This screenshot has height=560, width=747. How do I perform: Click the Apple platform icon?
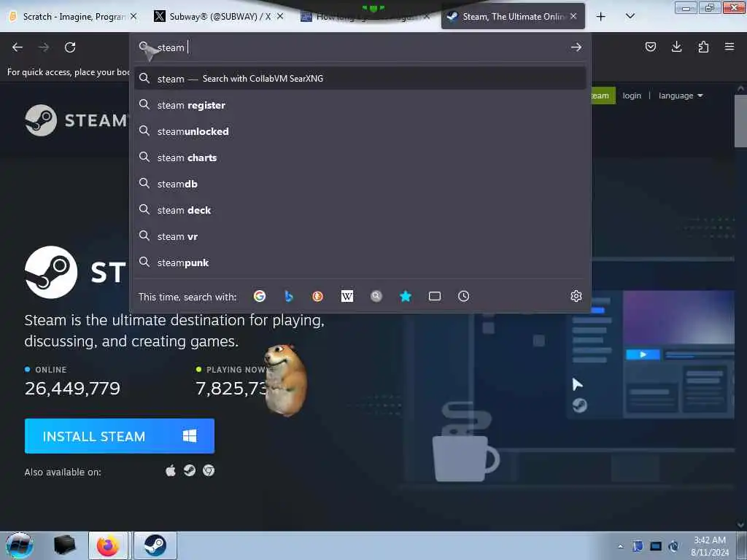click(x=171, y=471)
